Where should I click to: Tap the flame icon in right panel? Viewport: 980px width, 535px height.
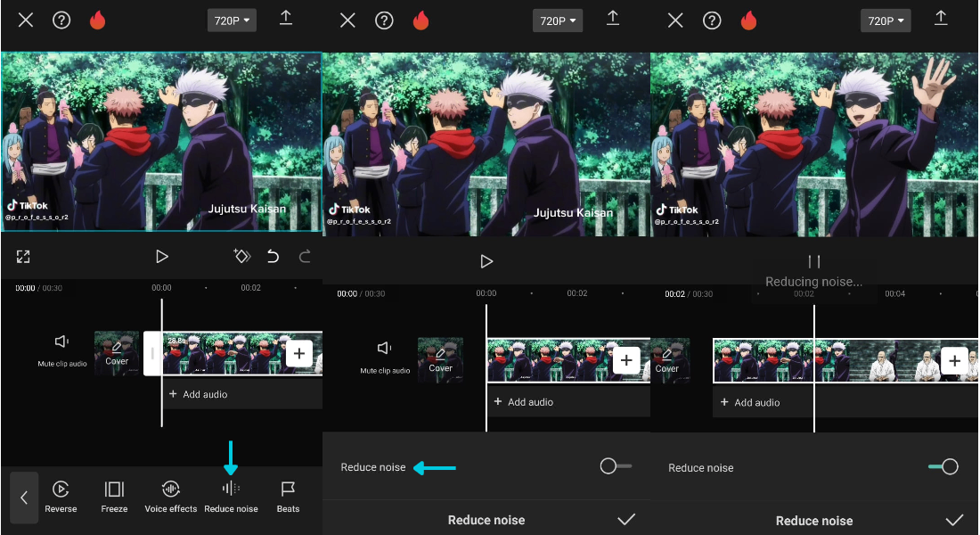[748, 21]
